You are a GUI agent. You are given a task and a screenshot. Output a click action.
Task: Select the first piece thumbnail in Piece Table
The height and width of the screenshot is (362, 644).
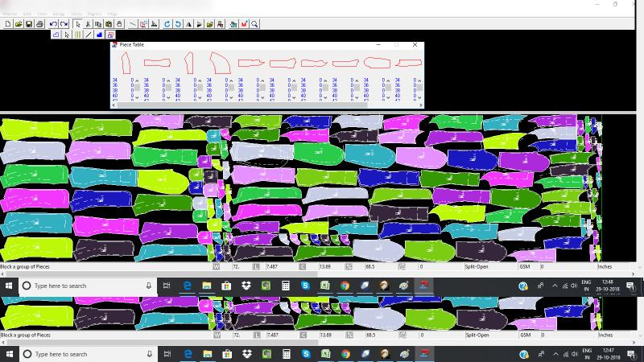click(126, 63)
